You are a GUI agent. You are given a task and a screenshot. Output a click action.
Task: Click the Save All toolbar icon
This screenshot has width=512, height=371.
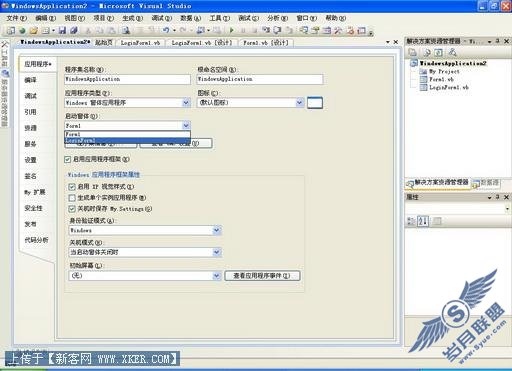(x=74, y=31)
